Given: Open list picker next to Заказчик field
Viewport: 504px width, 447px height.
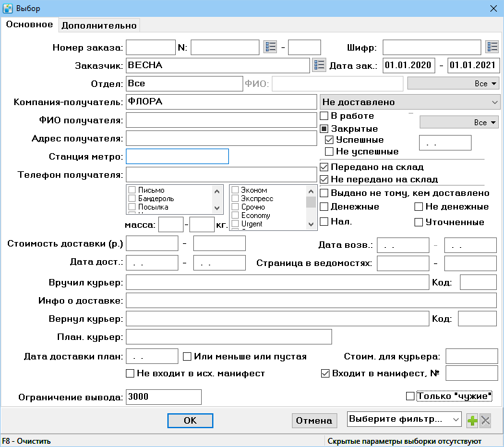Looking at the screenshot, I should click(319, 66).
